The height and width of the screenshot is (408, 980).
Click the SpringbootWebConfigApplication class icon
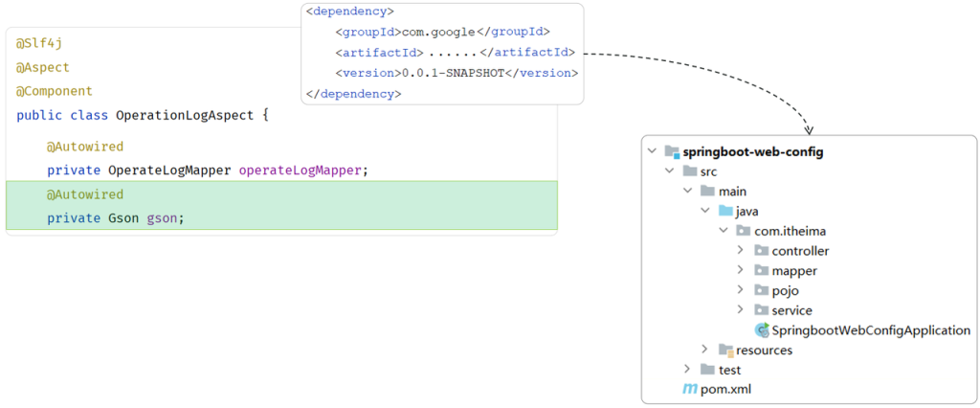[x=762, y=330]
